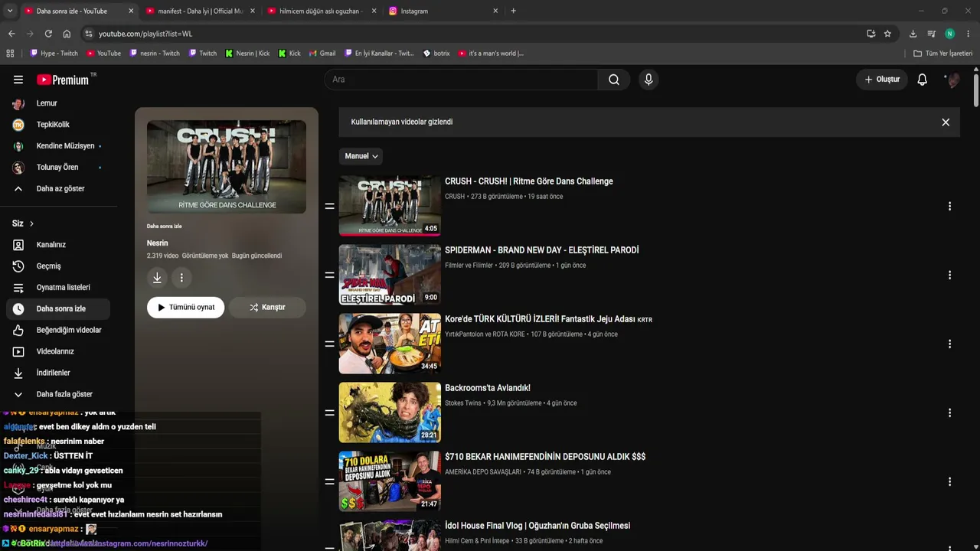Open options for the SPIDERMAN parody video
The height and width of the screenshot is (551, 980).
coord(949,275)
